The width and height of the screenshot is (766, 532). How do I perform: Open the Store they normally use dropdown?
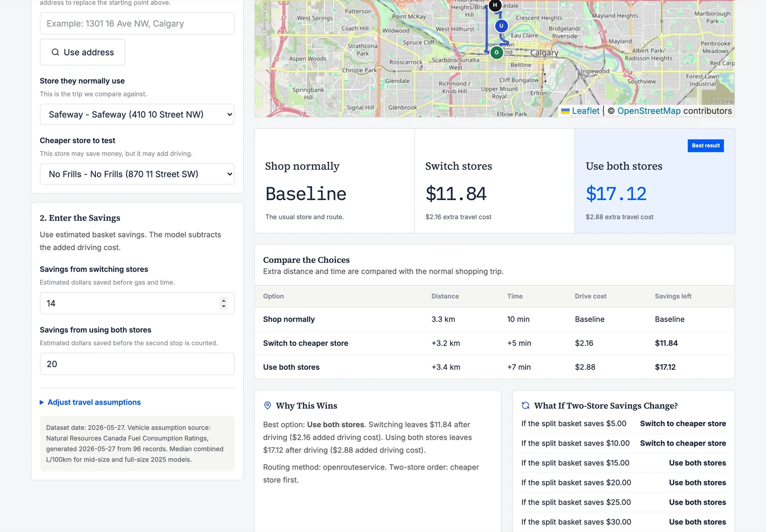(x=137, y=115)
